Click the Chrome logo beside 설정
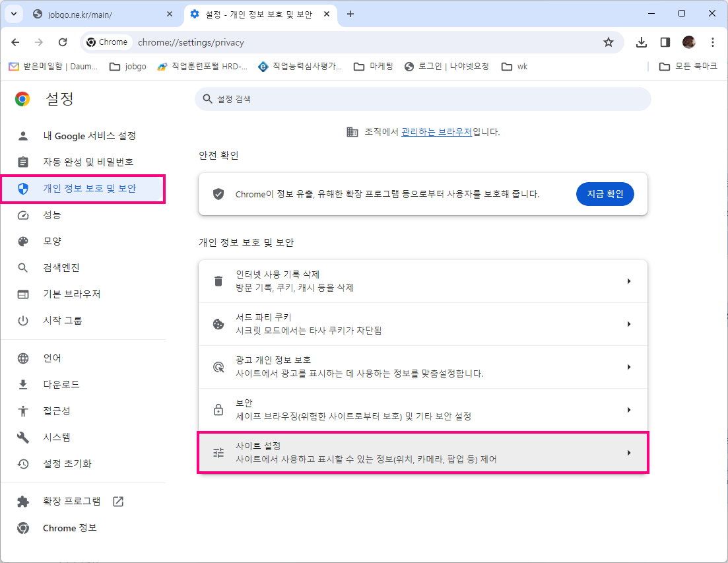This screenshot has height=563, width=728. pyautogui.click(x=22, y=99)
